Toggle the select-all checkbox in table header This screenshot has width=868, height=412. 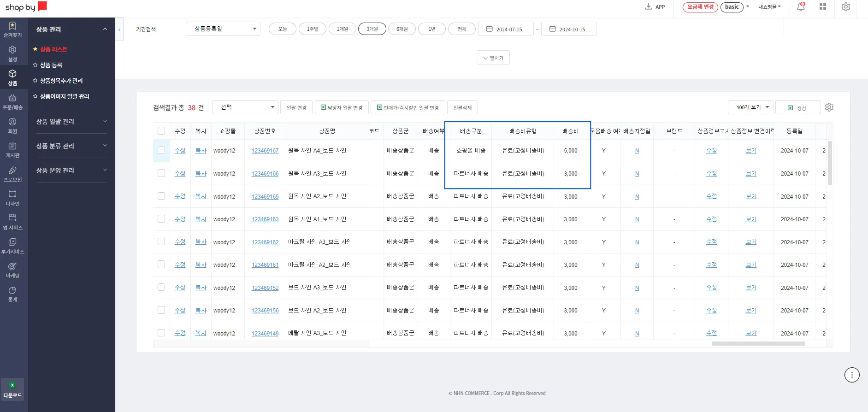[x=161, y=131]
